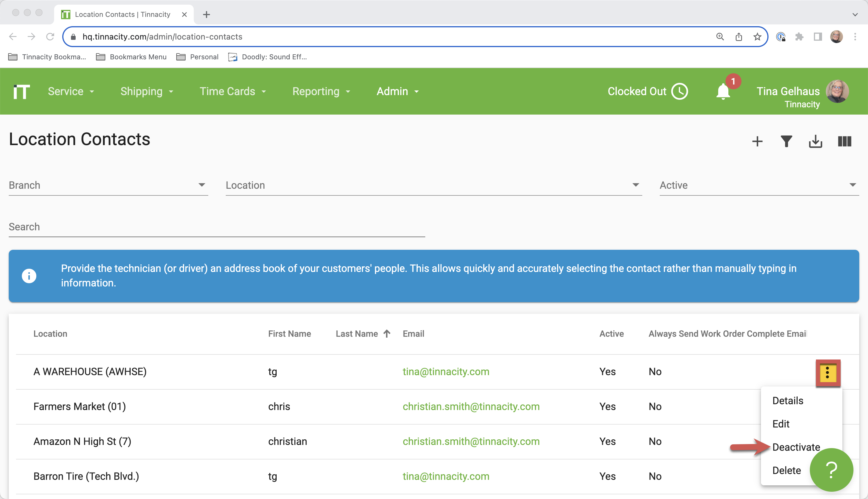This screenshot has width=868, height=499.
Task: Open the notifications bell
Action: point(723,92)
